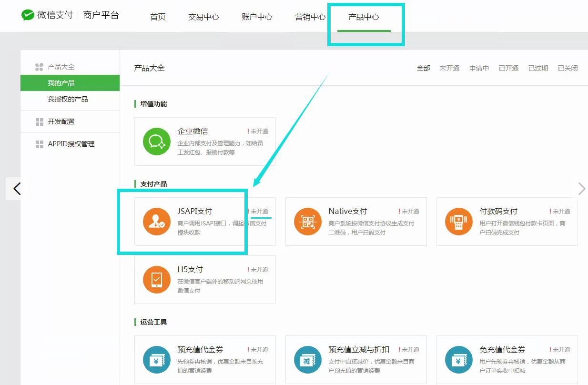Viewport: 588px width, 385px height.
Task: Filter products by 未开通 in the top filter bar
Action: pos(450,68)
